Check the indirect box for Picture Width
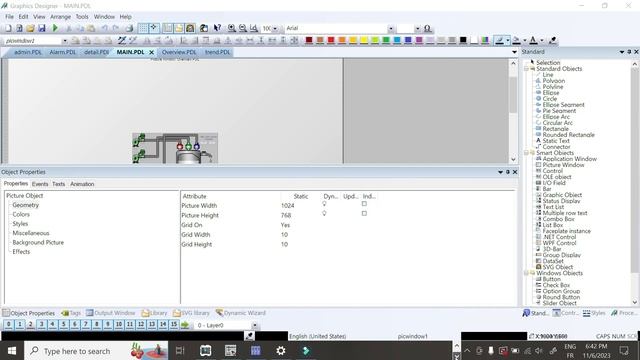This screenshot has width=640, height=360. tap(364, 204)
